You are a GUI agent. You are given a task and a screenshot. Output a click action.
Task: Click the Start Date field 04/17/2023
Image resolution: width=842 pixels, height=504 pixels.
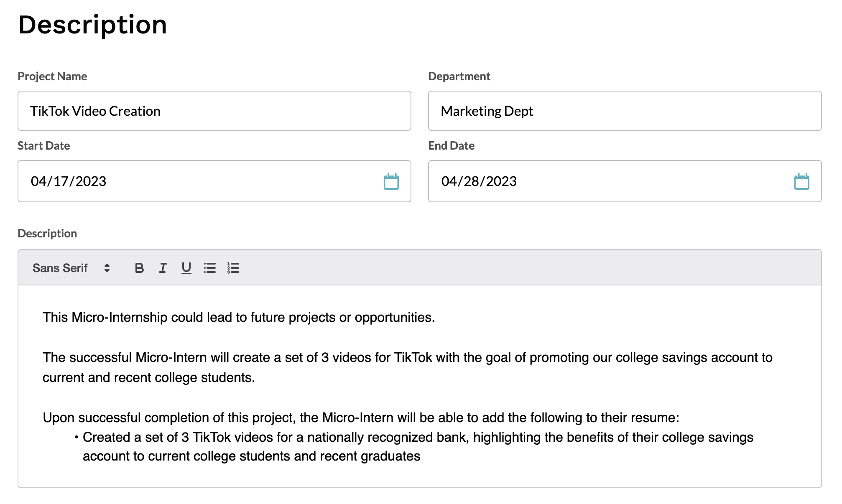[x=214, y=181]
